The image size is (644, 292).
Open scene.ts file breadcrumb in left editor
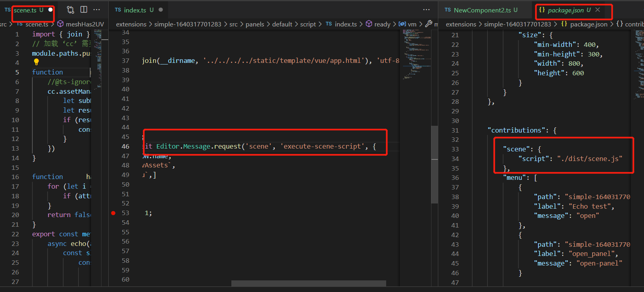click(x=32, y=24)
